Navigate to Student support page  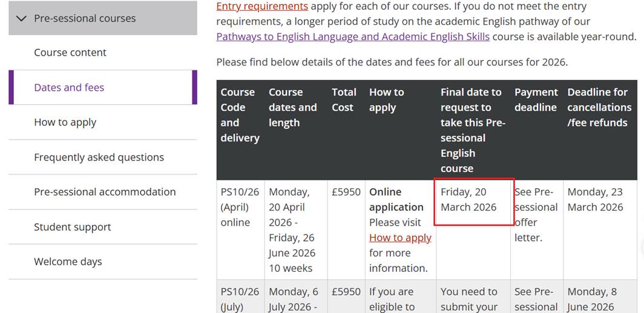point(73,227)
